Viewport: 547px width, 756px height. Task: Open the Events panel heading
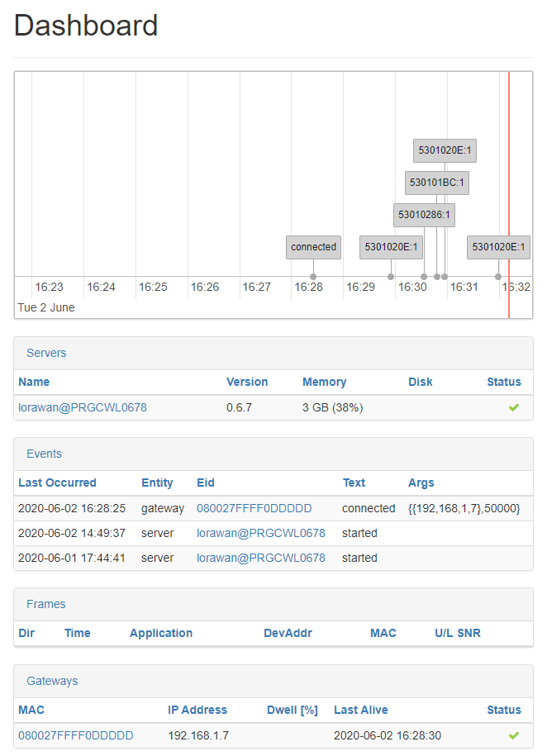coord(45,454)
